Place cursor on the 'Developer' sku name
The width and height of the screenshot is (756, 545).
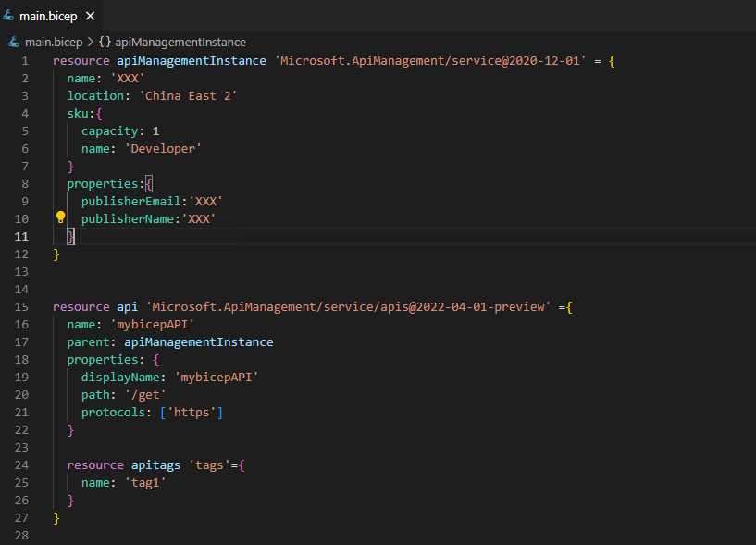(163, 148)
